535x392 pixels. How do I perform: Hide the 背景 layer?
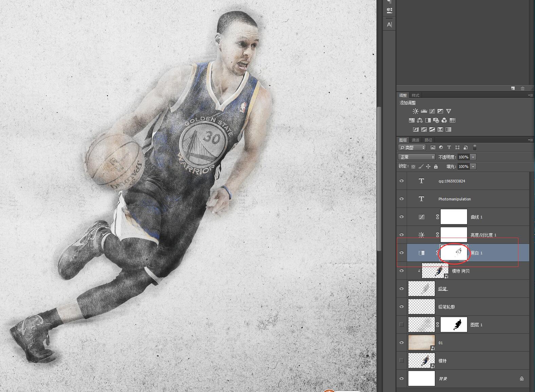point(402,379)
